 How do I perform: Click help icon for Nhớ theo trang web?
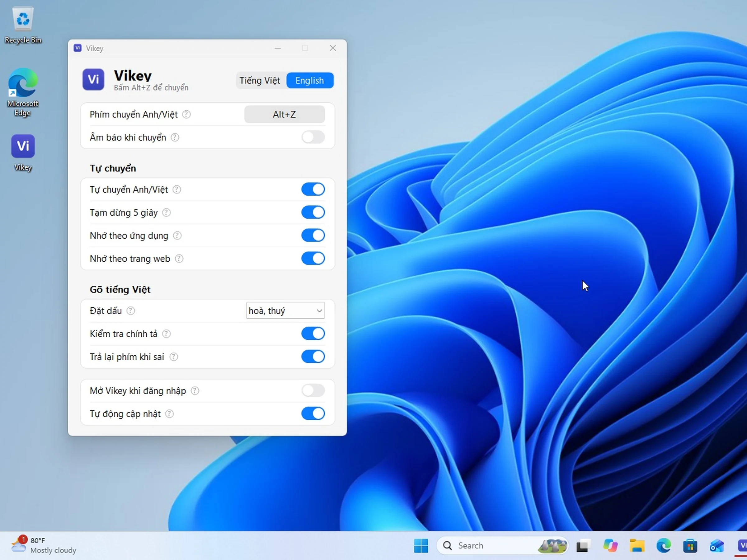point(179,259)
